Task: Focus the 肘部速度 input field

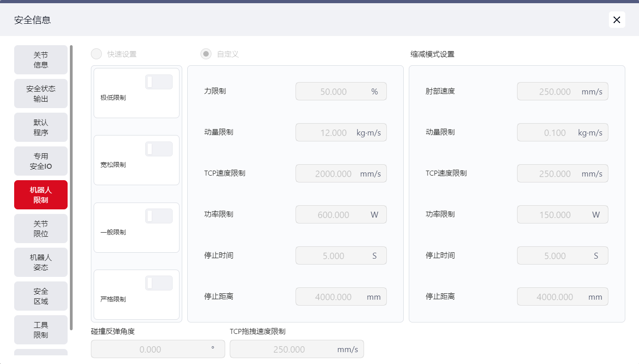Action: point(554,91)
